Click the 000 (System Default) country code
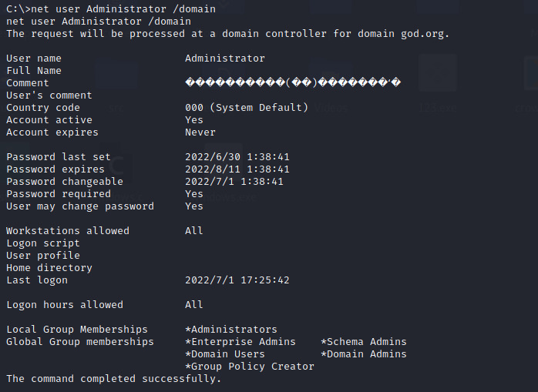 coord(246,108)
